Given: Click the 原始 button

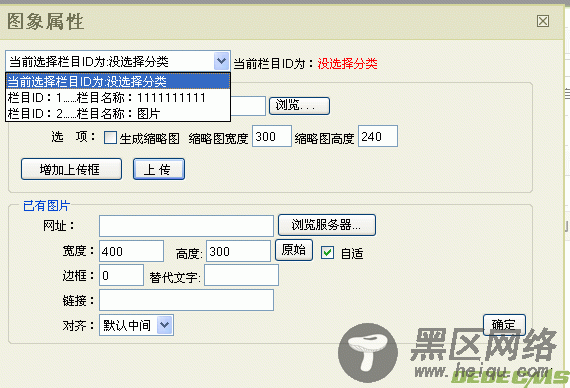Looking at the screenshot, I should (x=294, y=250).
